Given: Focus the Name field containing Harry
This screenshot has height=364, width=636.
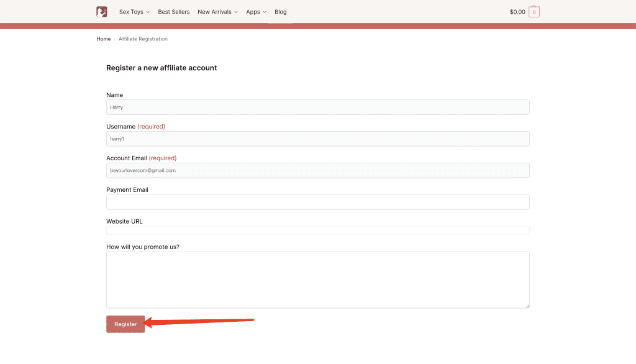Looking at the screenshot, I should coord(317,107).
